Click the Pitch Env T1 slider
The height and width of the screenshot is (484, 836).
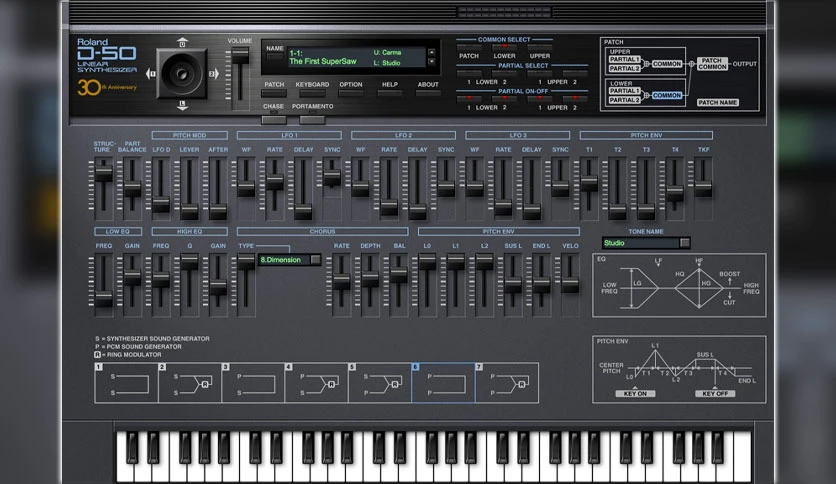click(589, 183)
